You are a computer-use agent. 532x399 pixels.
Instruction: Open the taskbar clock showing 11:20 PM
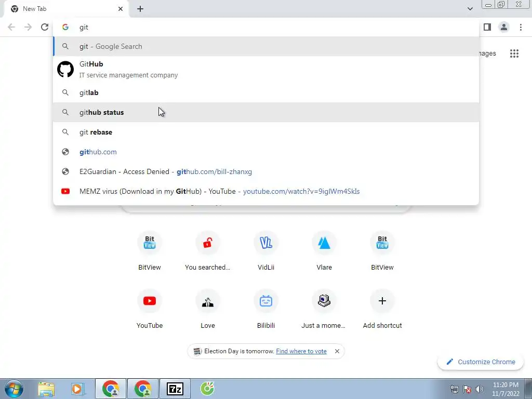coord(506,389)
